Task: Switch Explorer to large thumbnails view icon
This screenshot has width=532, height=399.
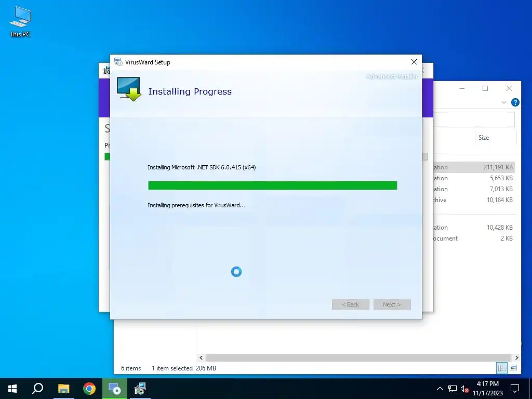Action: click(513, 368)
